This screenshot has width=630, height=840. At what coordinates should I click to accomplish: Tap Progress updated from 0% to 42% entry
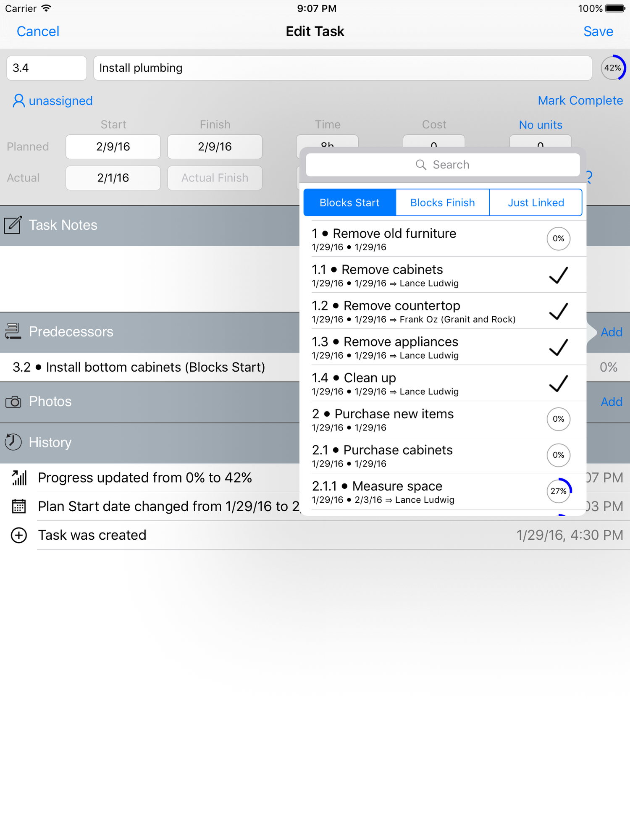[x=145, y=478]
